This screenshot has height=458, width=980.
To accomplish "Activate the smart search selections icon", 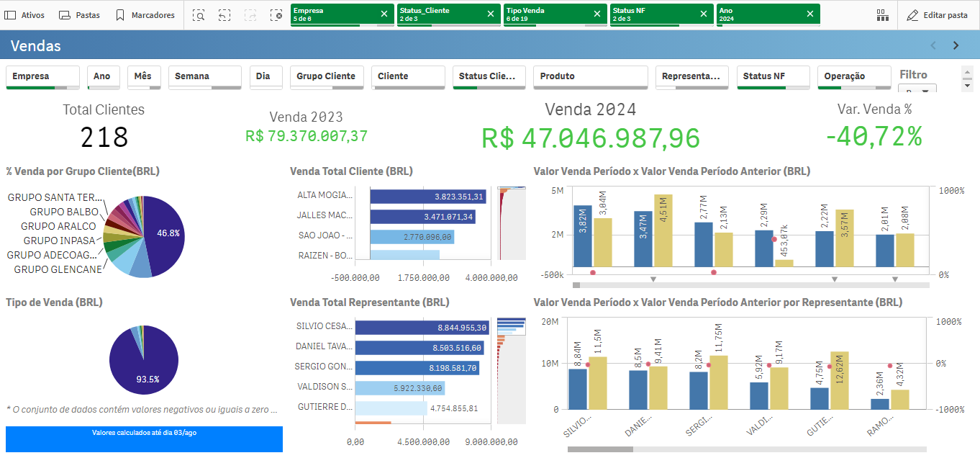I will 199,15.
